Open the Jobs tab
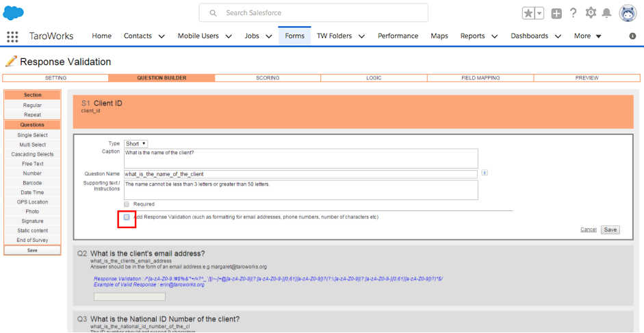The image size is (644, 333). tap(252, 36)
